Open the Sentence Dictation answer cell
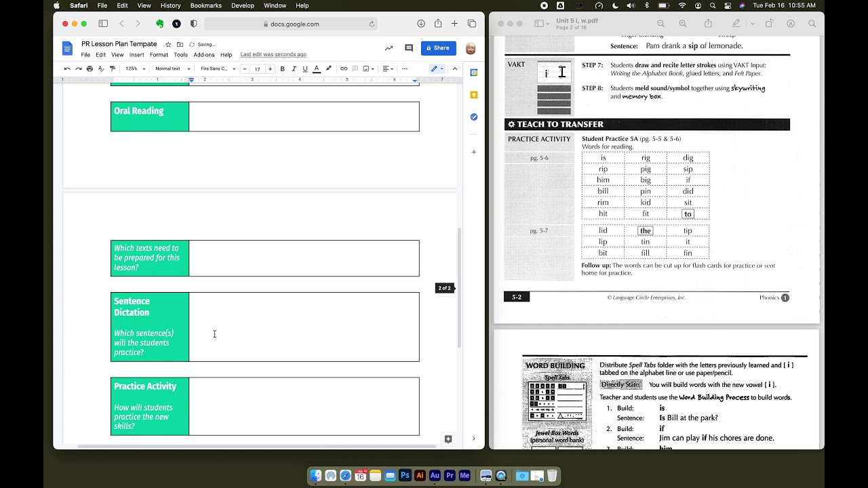The image size is (868, 488). click(x=304, y=327)
